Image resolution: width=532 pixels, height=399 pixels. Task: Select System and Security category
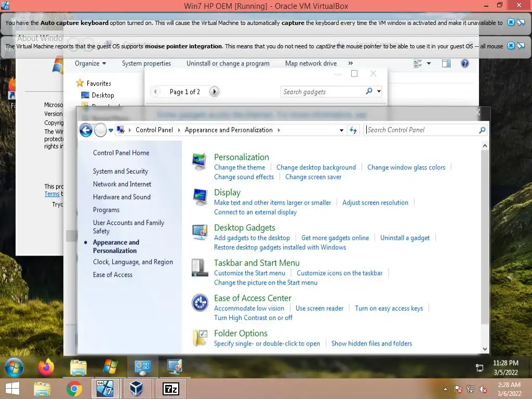coord(121,171)
